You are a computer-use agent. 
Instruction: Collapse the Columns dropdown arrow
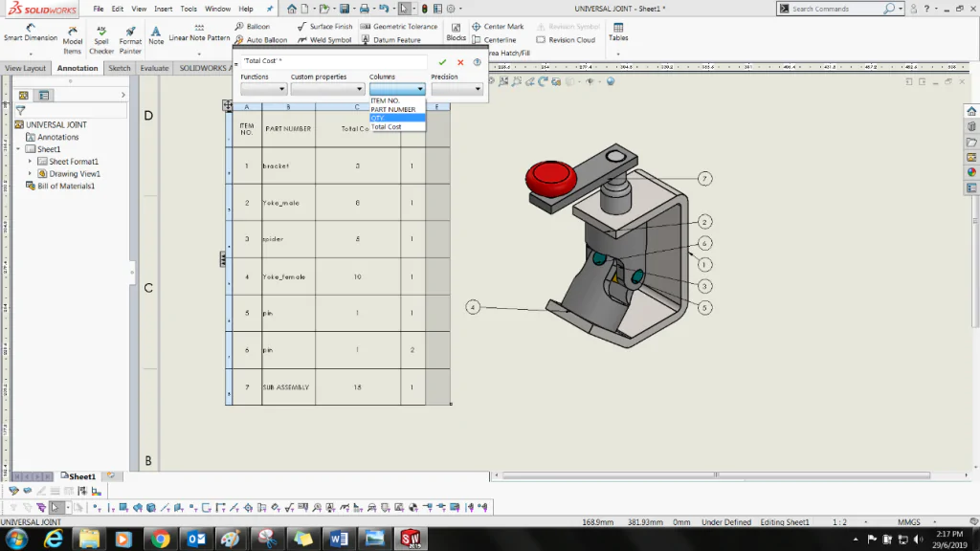coord(420,89)
